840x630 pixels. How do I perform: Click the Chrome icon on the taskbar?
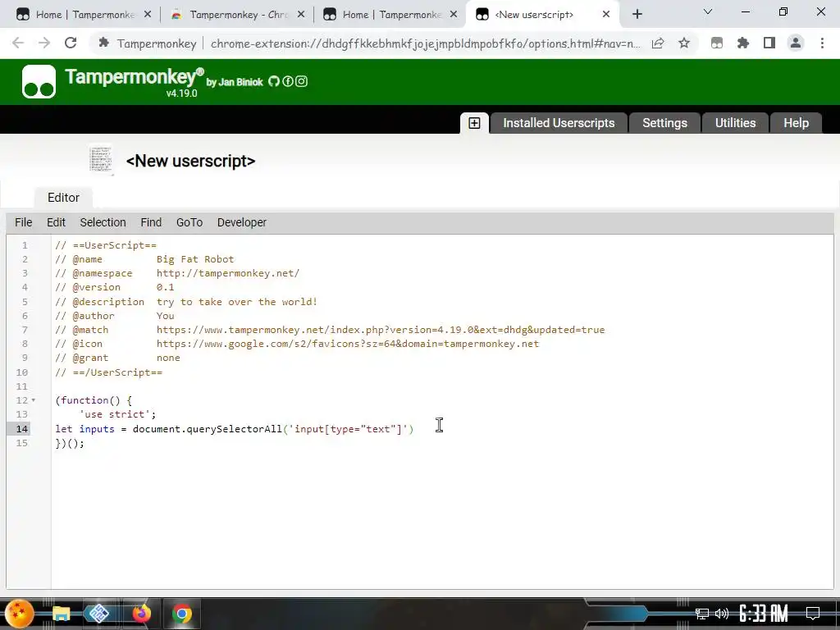(x=181, y=614)
